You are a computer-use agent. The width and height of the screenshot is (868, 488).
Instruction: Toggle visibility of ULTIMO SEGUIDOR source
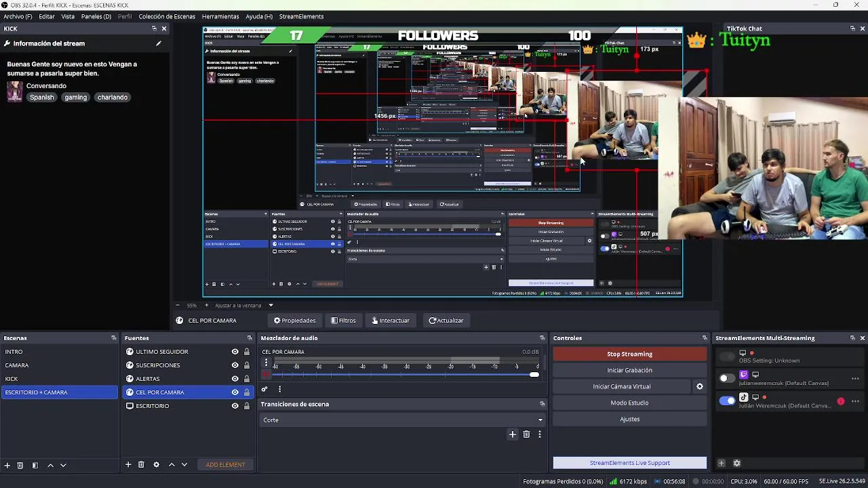tap(235, 352)
